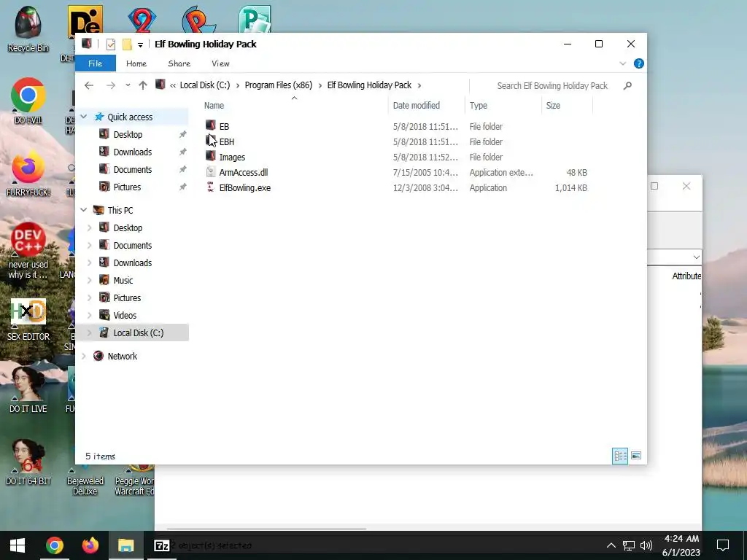Expand Music under This PC
Screen dimensions: 747x560
click(90, 280)
